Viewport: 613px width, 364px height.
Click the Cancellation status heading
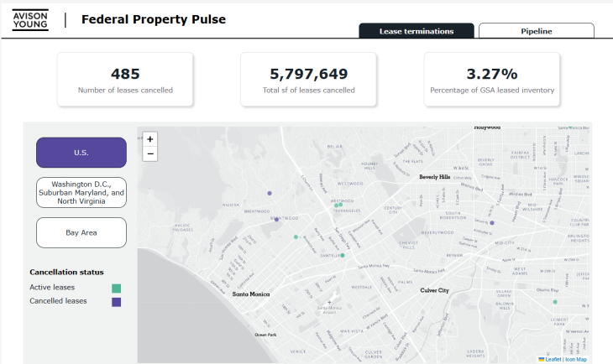coord(66,273)
